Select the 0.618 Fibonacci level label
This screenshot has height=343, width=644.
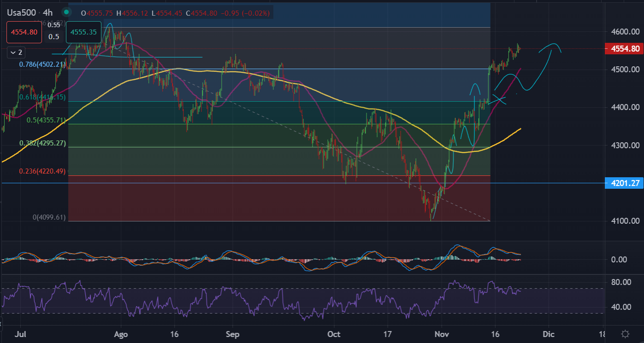(x=43, y=97)
